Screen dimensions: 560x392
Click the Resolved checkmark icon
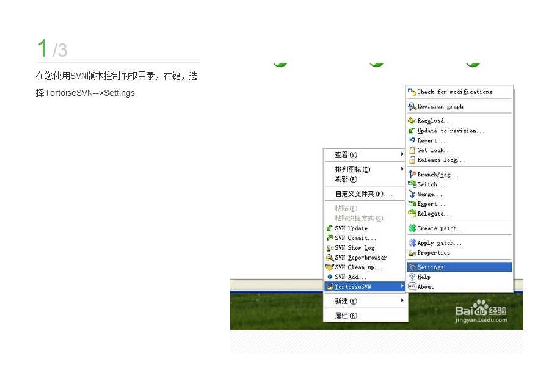click(412, 121)
